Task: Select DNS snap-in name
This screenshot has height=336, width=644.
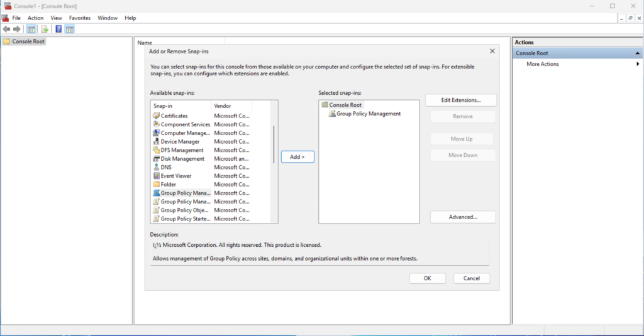Action: [166, 168]
